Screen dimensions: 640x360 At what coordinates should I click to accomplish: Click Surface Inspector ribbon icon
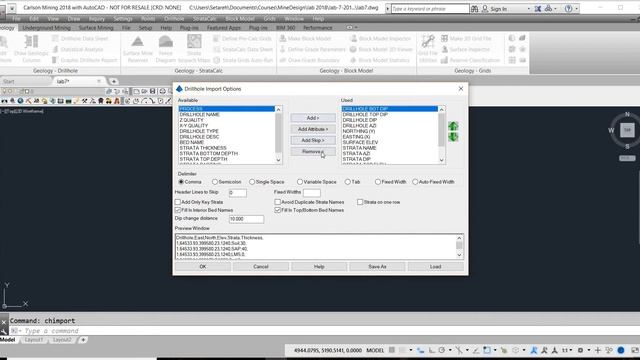[x=444, y=49]
